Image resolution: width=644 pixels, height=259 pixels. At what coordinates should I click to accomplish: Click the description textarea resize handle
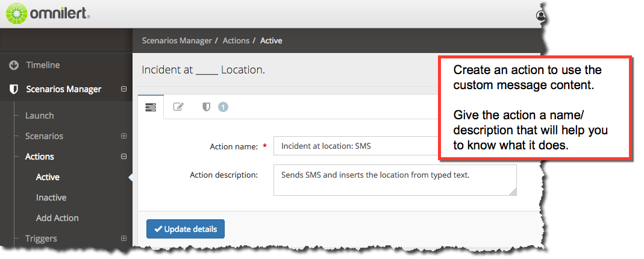(513, 192)
